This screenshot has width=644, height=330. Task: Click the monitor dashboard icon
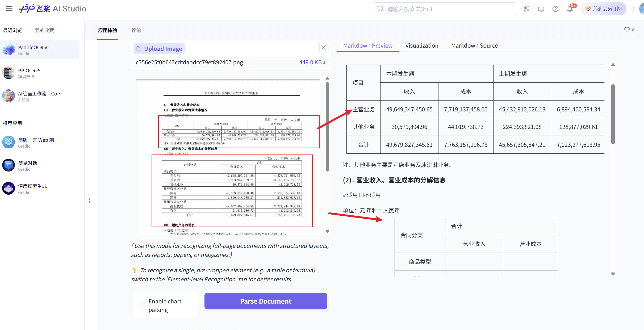541,9
